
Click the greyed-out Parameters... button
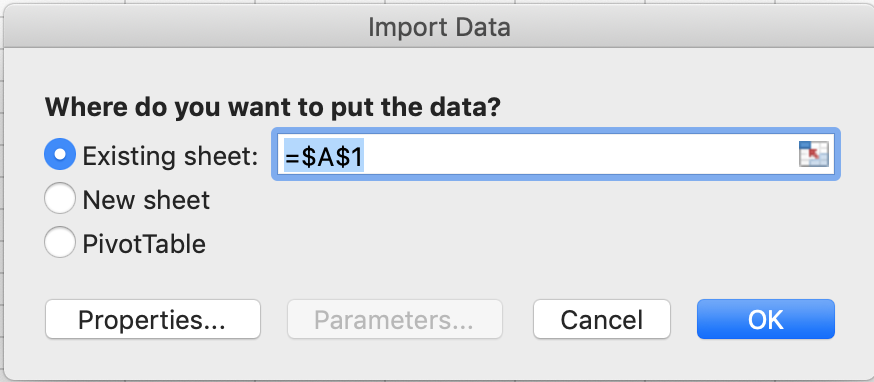click(395, 320)
